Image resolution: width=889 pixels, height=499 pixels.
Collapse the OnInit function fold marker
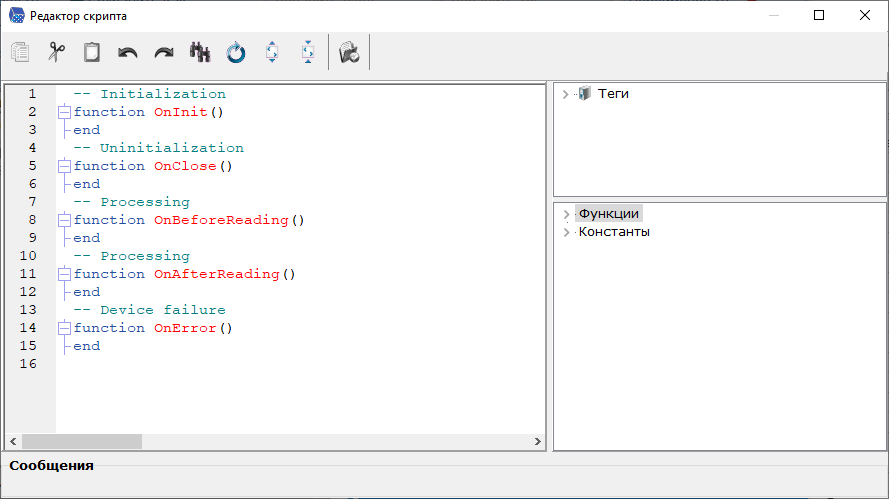pyautogui.click(x=65, y=112)
